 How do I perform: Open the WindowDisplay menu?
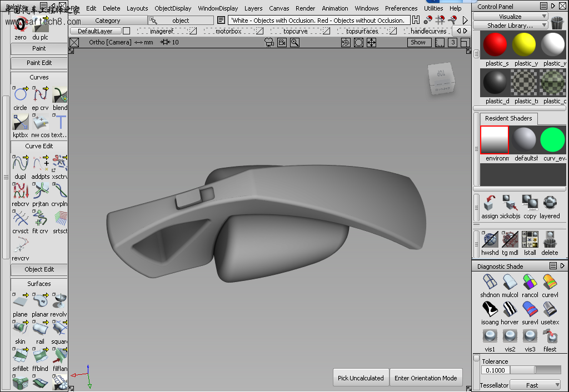(218, 8)
